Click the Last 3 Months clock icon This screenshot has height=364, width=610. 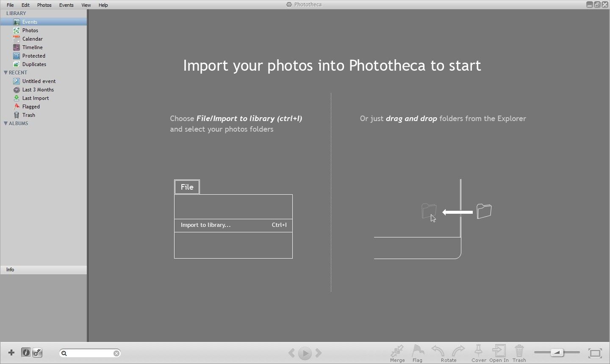pos(17,90)
